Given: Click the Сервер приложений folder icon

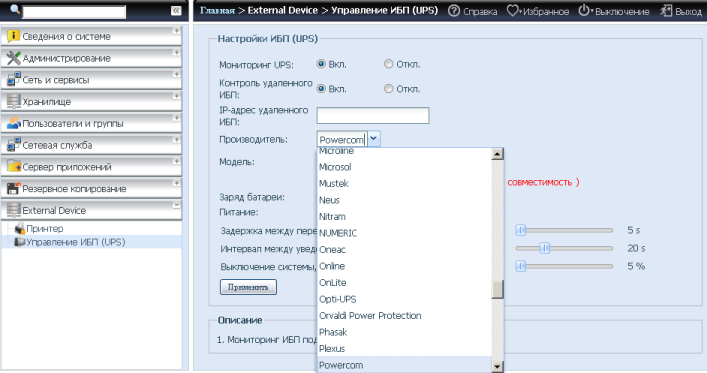Looking at the screenshot, I should click(x=14, y=166).
